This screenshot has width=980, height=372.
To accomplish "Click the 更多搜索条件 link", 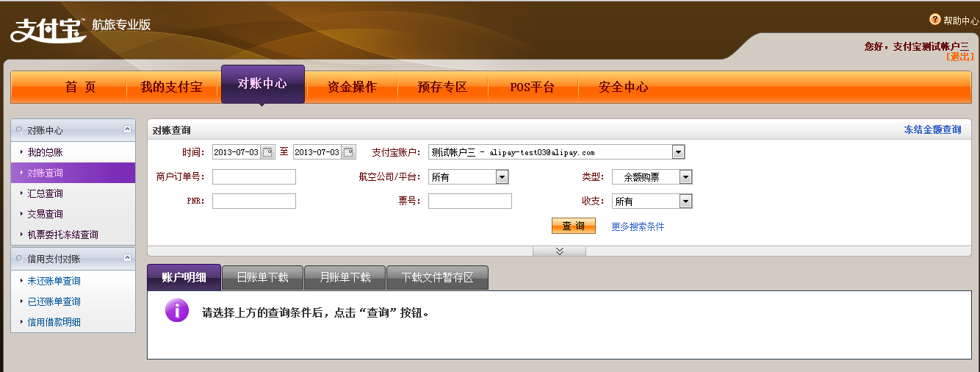I will tap(638, 227).
